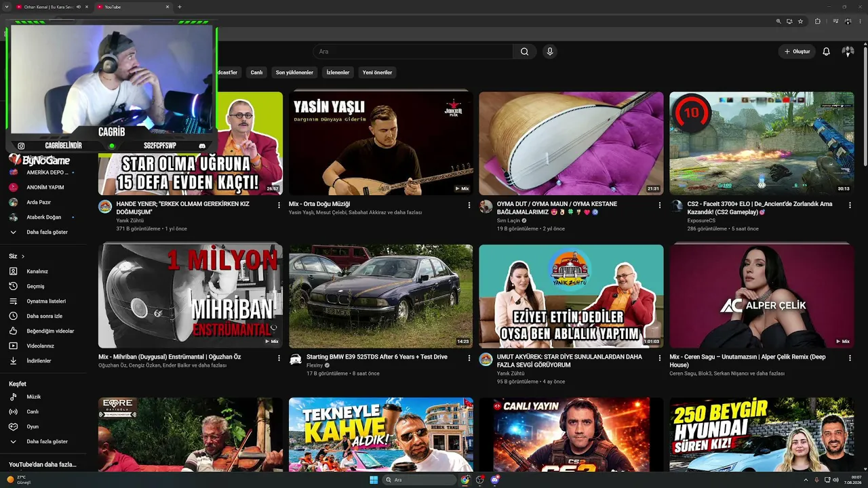Open ExposureCS channel avatar

pyautogui.click(x=676, y=207)
